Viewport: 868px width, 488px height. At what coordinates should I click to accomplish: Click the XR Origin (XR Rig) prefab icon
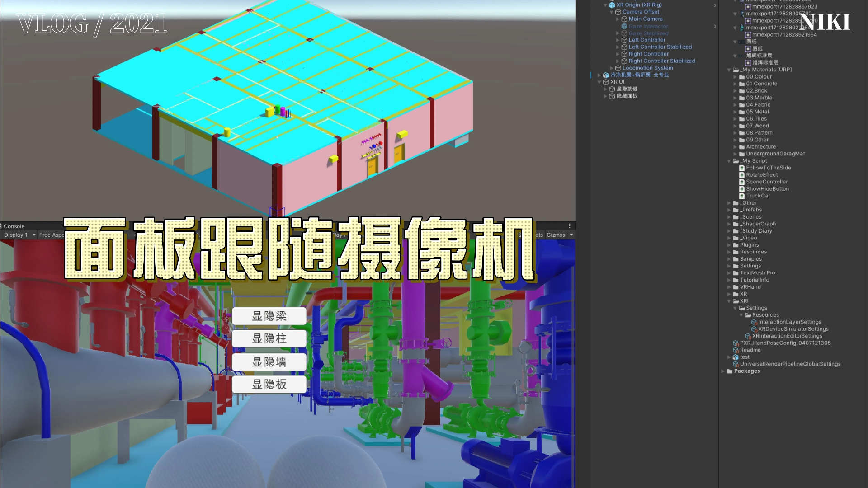click(612, 5)
